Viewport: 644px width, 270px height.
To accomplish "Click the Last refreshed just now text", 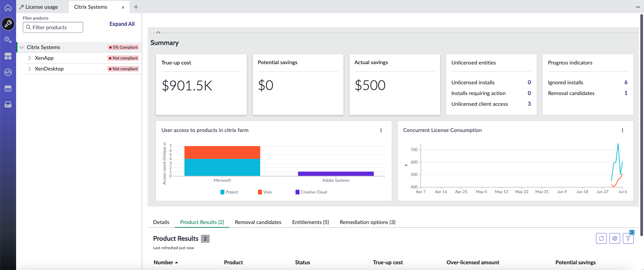I will 174,248.
